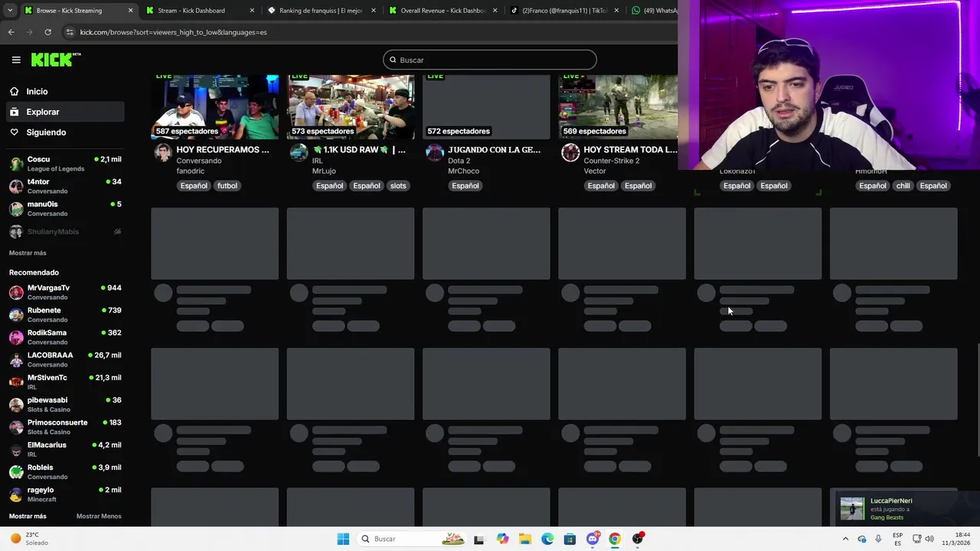
Task: Switch to Franco TikTok tab
Action: click(564, 11)
